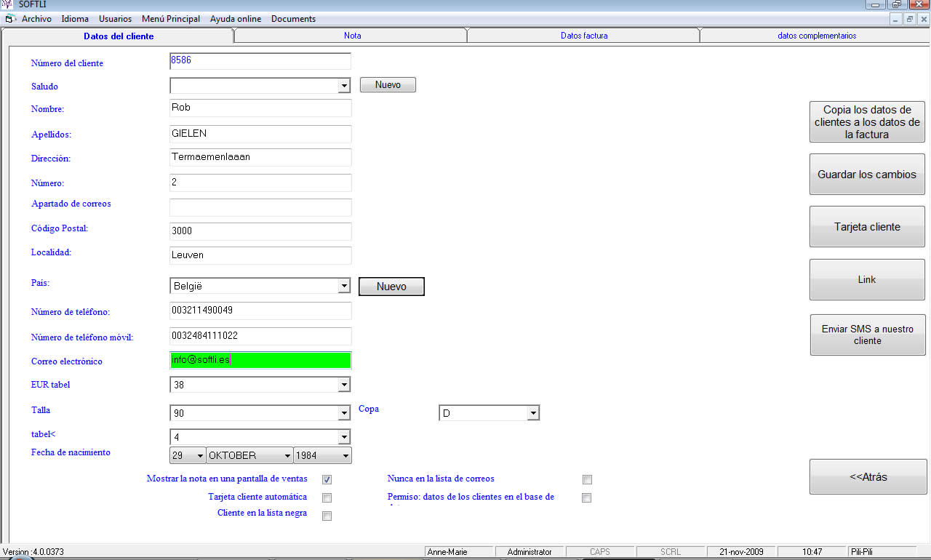Open the Usuarios menu

click(115, 19)
